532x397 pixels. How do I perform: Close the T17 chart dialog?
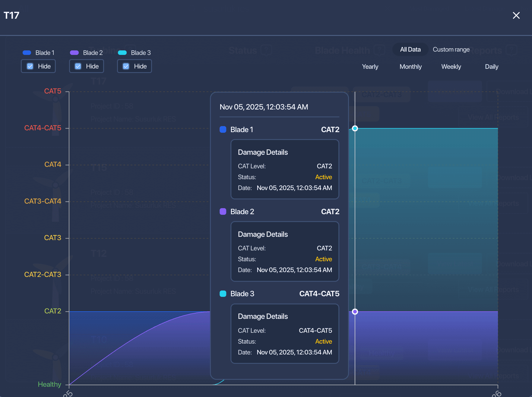[516, 15]
